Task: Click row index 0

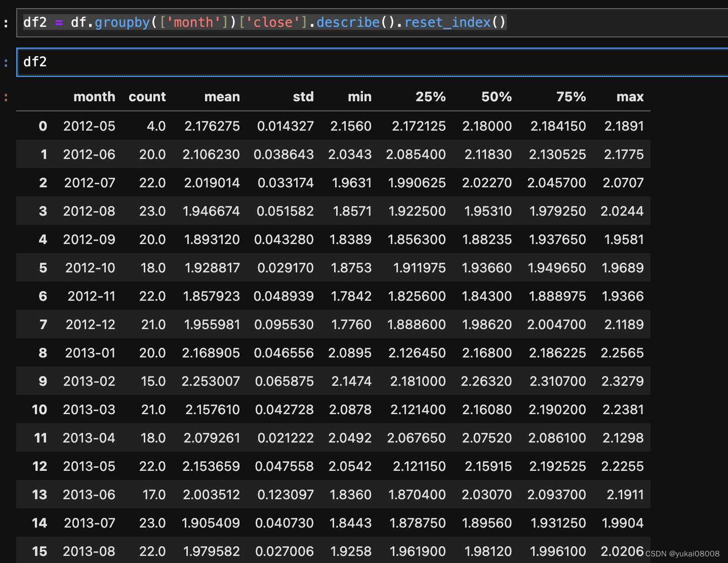Action: tap(43, 126)
